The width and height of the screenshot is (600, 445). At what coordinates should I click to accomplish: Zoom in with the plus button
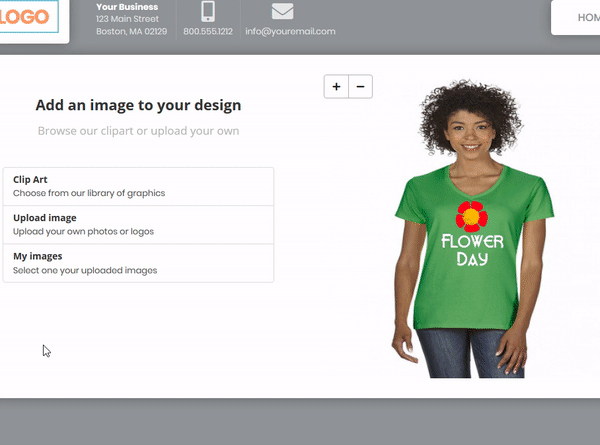point(336,87)
